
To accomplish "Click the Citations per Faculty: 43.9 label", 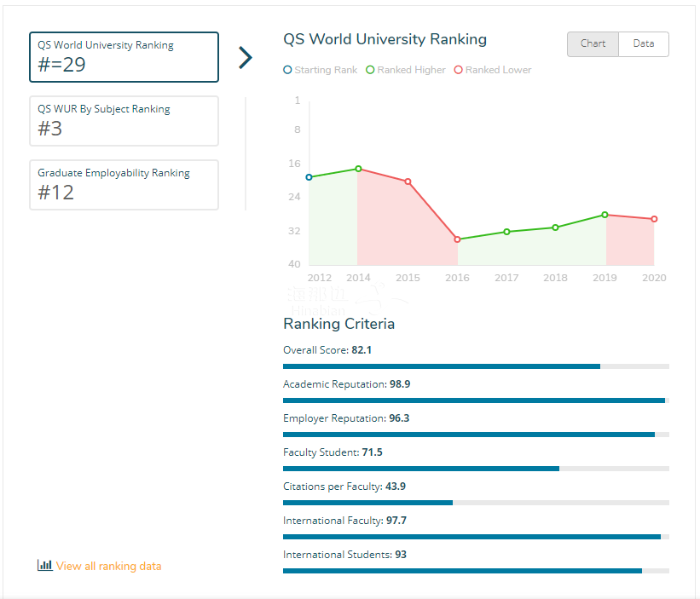I will point(344,487).
